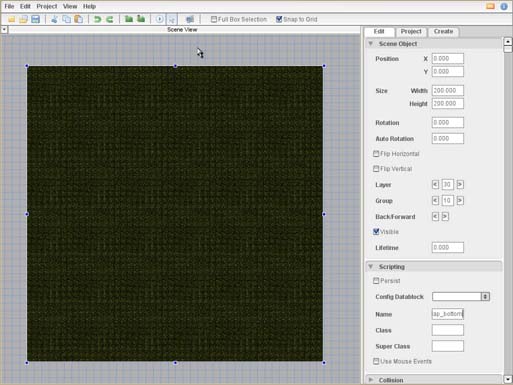Click the Auto Rotation input field
Image resolution: width=513 pixels, height=385 pixels.
pos(448,138)
